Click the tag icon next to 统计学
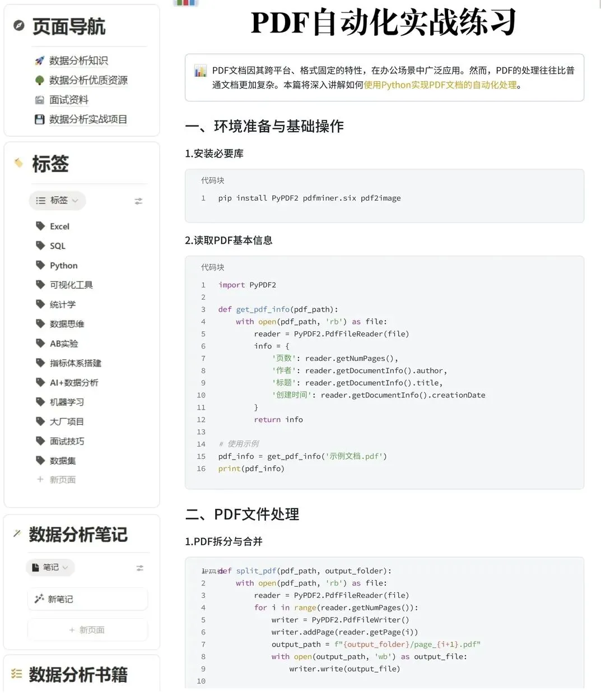The width and height of the screenshot is (601, 700). [40, 304]
